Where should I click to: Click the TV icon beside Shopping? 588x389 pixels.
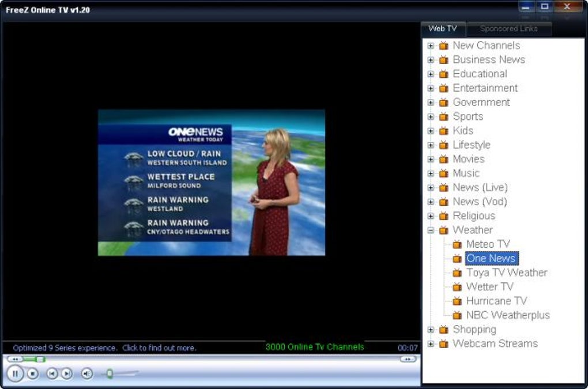click(x=444, y=330)
